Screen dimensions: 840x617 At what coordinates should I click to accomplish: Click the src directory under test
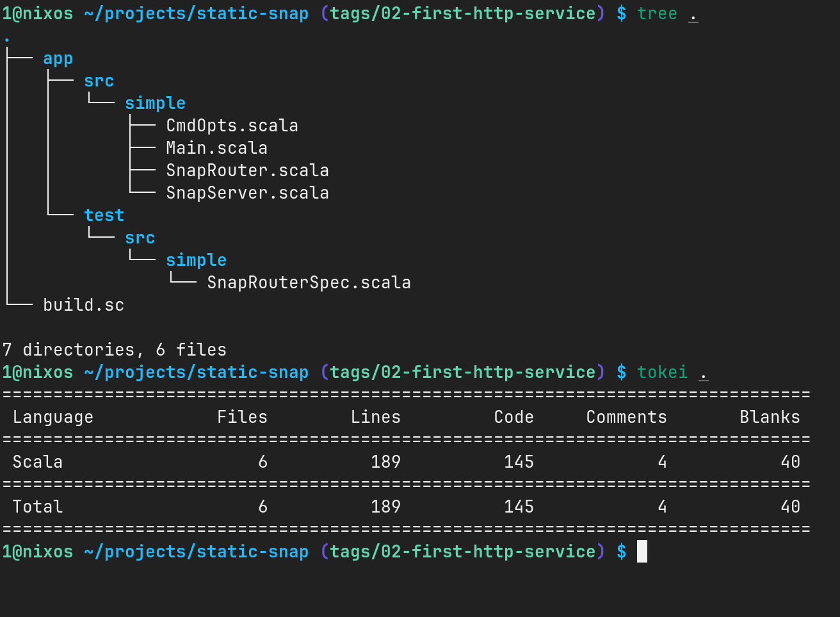pos(140,238)
